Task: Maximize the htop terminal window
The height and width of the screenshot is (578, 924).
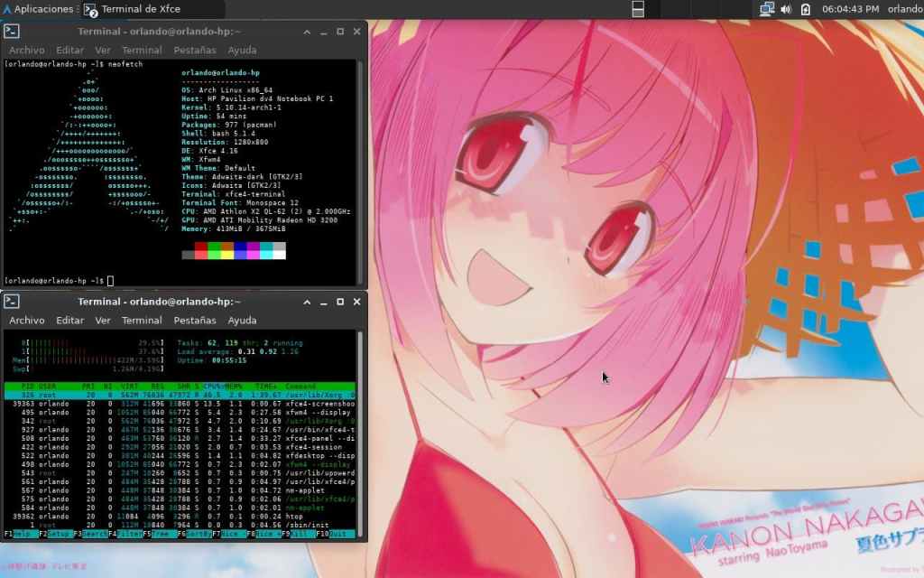Action: 340,301
